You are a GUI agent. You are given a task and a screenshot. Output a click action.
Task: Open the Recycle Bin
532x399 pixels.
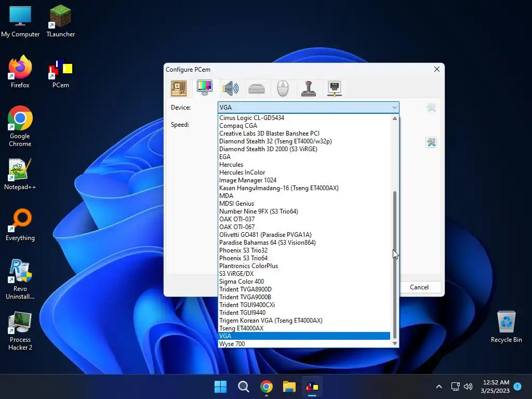[506, 327]
